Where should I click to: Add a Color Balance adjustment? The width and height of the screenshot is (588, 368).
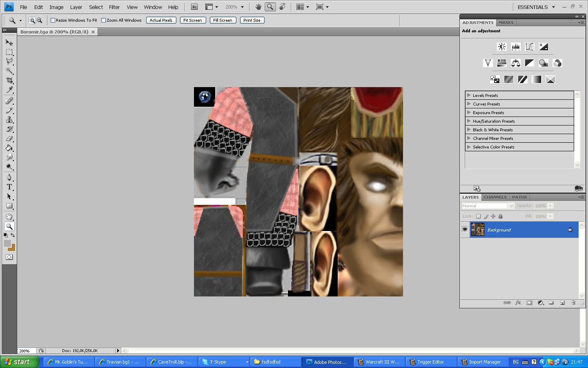[516, 63]
